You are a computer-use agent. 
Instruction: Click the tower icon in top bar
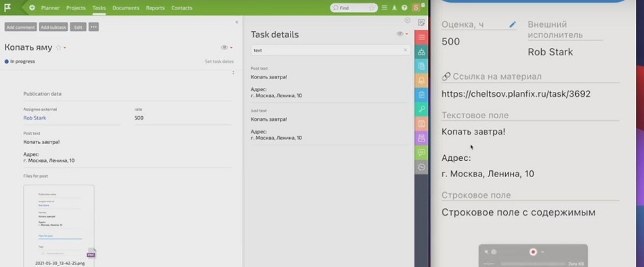click(394, 8)
